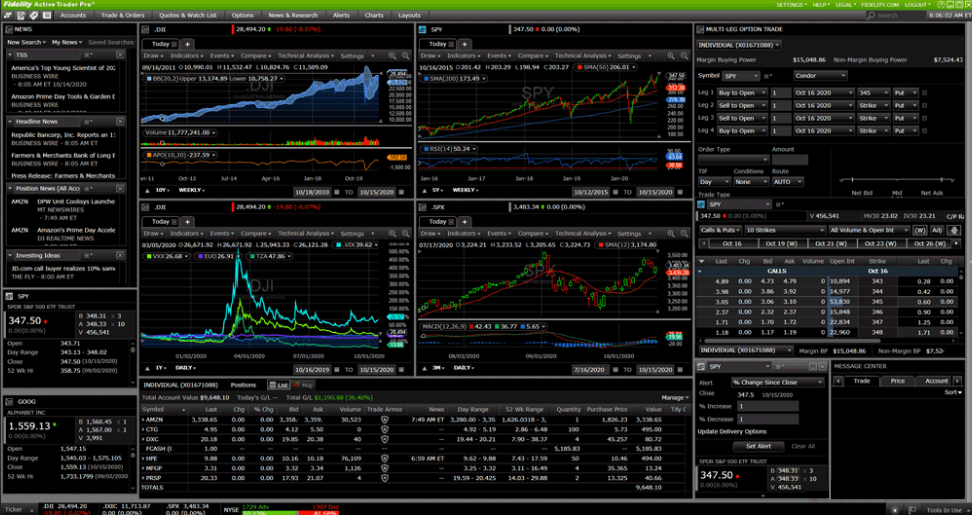Click the top SPY chart panel icon
This screenshot has height=515, width=972.
pyautogui.click(x=422, y=29)
